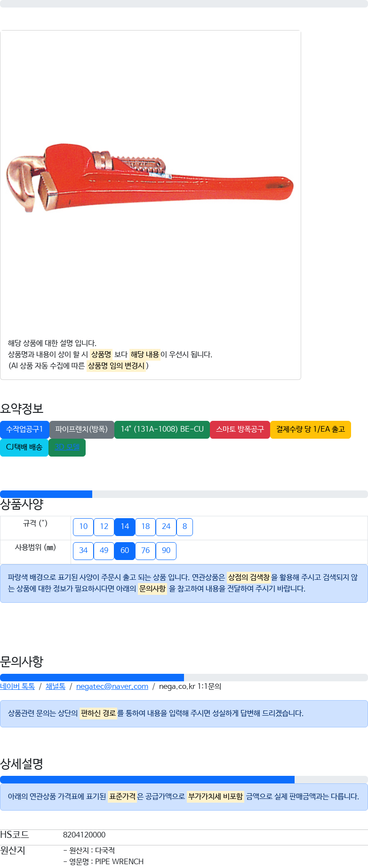This screenshot has width=368, height=868.
Task: Click the 14" (131A-1008) BE-CU badge
Action: pyautogui.click(x=162, y=429)
